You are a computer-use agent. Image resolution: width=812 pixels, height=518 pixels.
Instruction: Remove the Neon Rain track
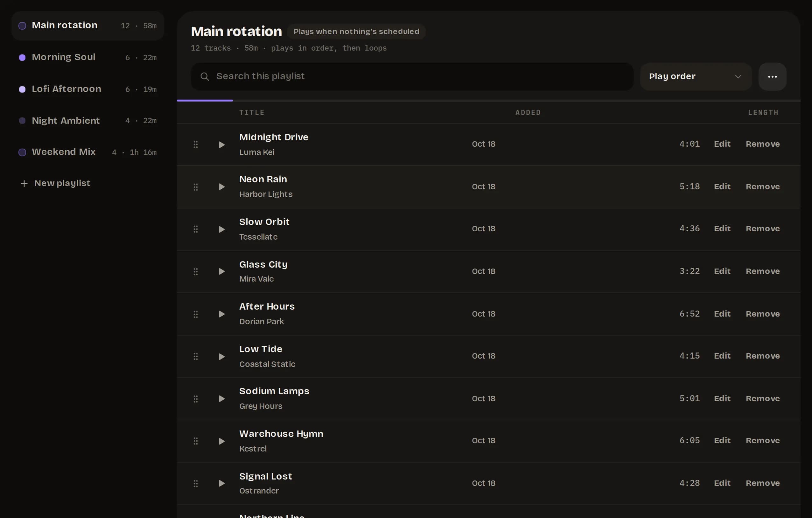(x=762, y=186)
